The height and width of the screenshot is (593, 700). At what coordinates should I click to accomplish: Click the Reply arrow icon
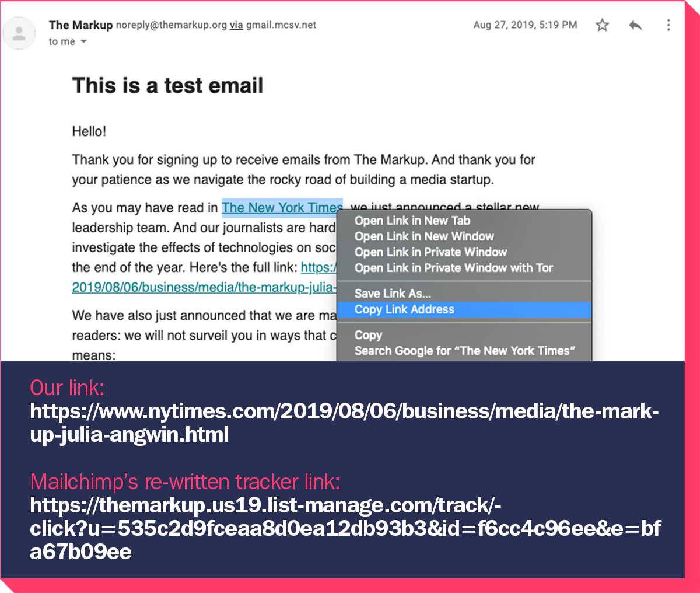click(x=635, y=25)
